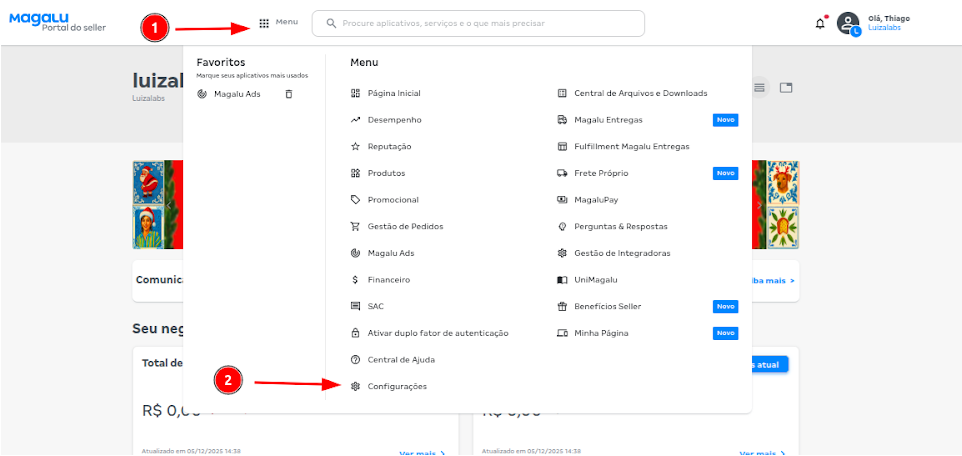Image resolution: width=962 pixels, height=456 pixels.
Task: Click the Magalu Portal do seller logo
Action: pyautogui.click(x=57, y=23)
